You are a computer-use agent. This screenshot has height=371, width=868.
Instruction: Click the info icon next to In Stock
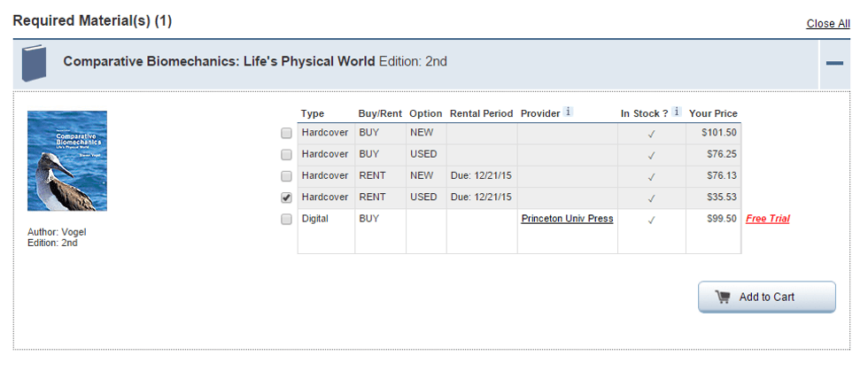click(677, 112)
